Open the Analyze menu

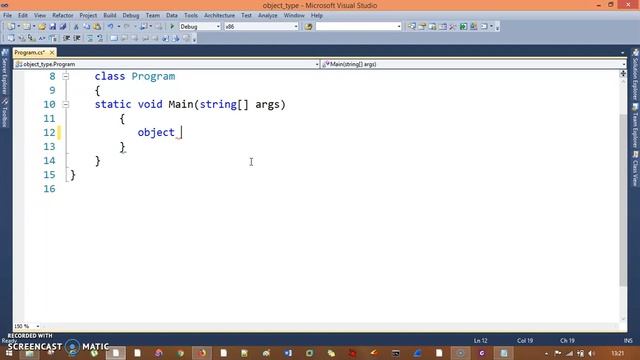click(x=267, y=16)
